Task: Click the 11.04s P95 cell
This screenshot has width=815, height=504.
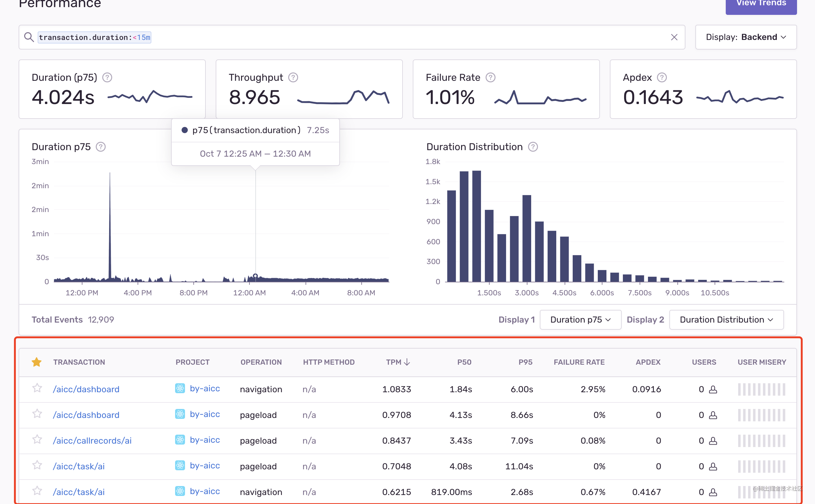Action: pyautogui.click(x=519, y=466)
